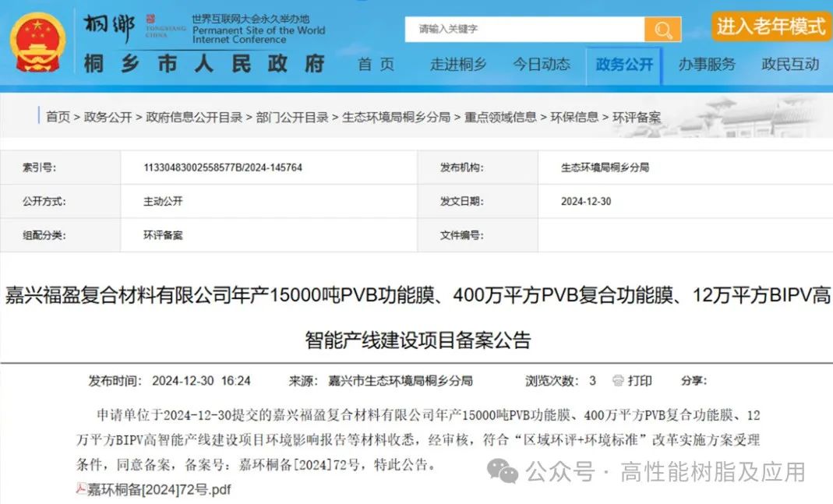Open the 今日动态 navigation tab

point(542,65)
